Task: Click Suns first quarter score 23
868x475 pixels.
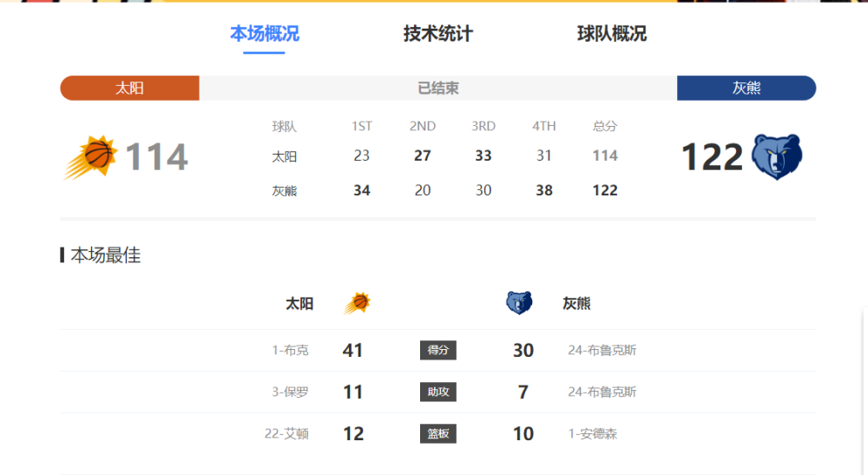Action: pos(361,155)
